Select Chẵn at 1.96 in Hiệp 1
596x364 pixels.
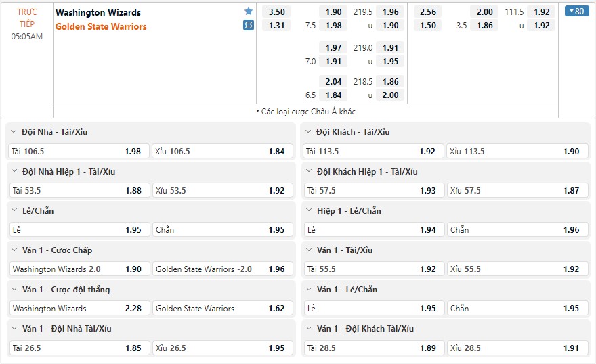(517, 229)
